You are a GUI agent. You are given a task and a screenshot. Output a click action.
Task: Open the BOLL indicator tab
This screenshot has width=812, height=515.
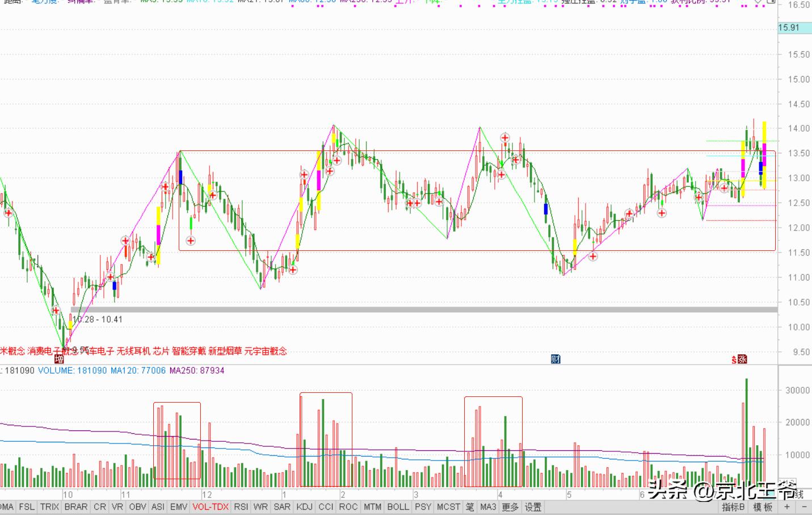point(398,507)
